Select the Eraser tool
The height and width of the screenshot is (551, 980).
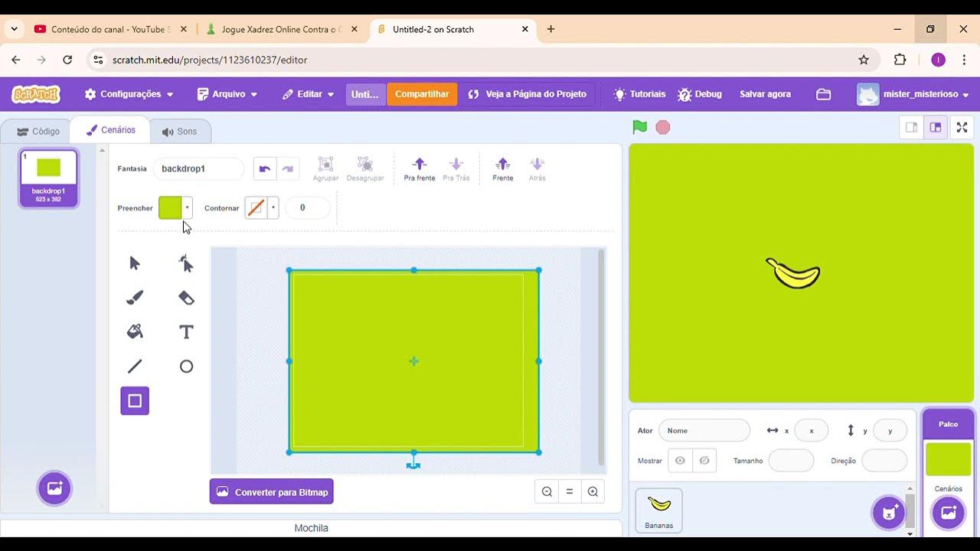[x=186, y=298]
